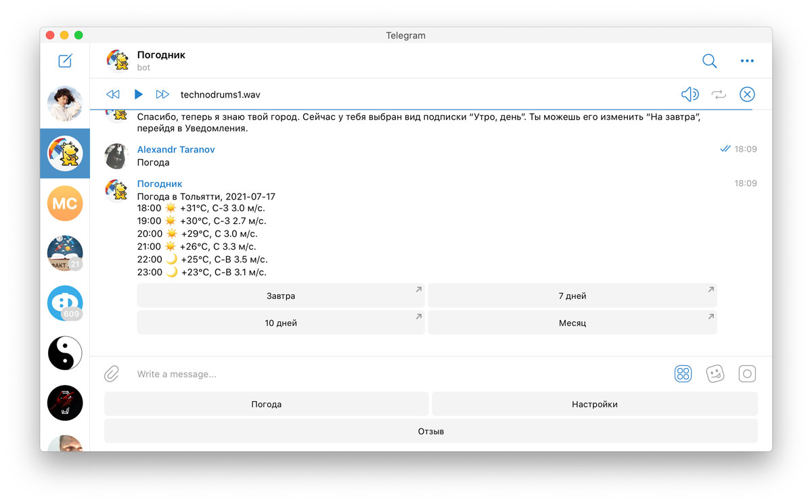Viewport: 812px width, 504px height.
Task: Click Alexandr Taranov's message avatar
Action: pos(117,156)
